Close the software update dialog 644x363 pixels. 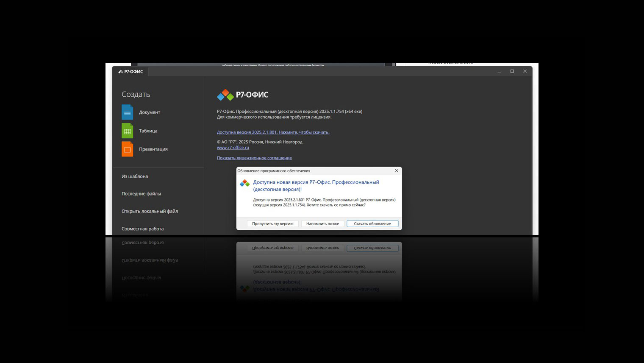click(397, 170)
